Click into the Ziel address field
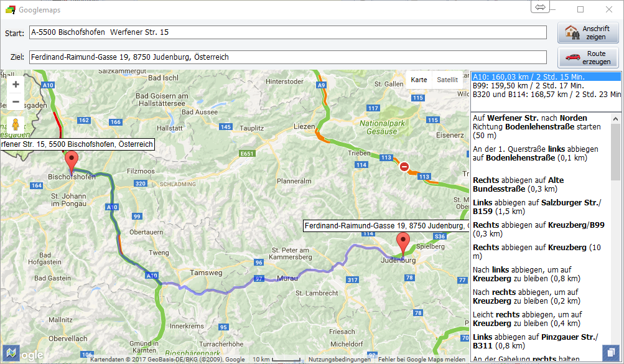624x364 pixels. (x=287, y=57)
